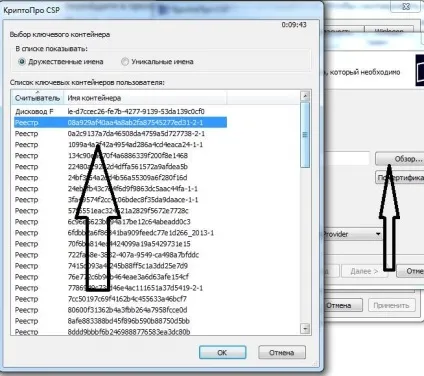The image size is (424, 376).
Task: Click Отмена in the КриптоПро CSP dialog
Action: (x=282, y=352)
